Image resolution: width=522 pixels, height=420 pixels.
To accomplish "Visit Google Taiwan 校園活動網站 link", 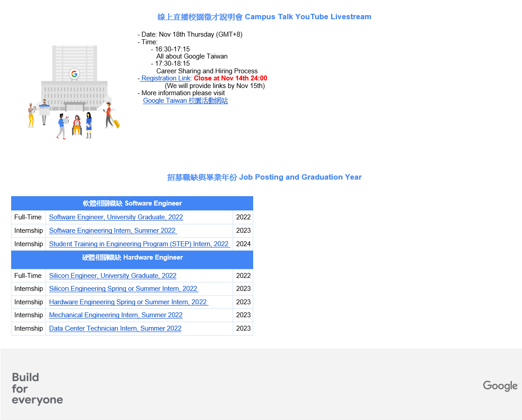I will point(185,101).
